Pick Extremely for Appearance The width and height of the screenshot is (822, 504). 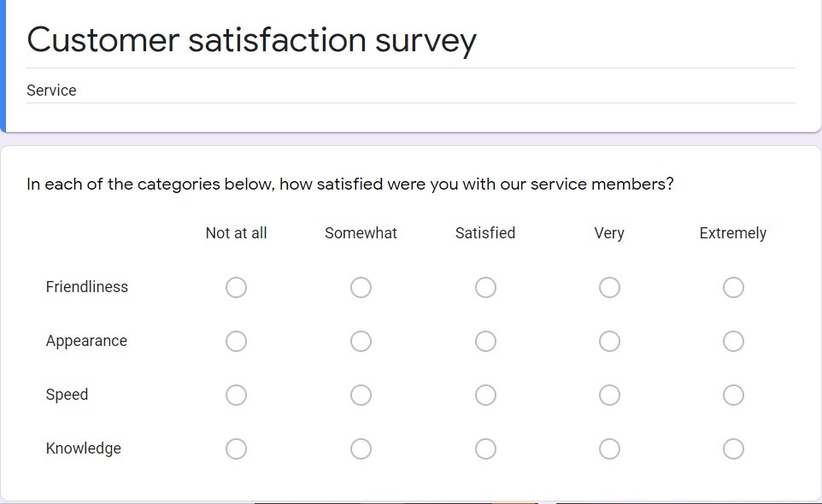(733, 342)
